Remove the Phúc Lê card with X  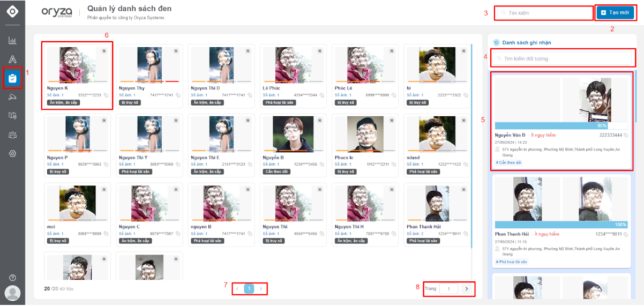(392, 51)
